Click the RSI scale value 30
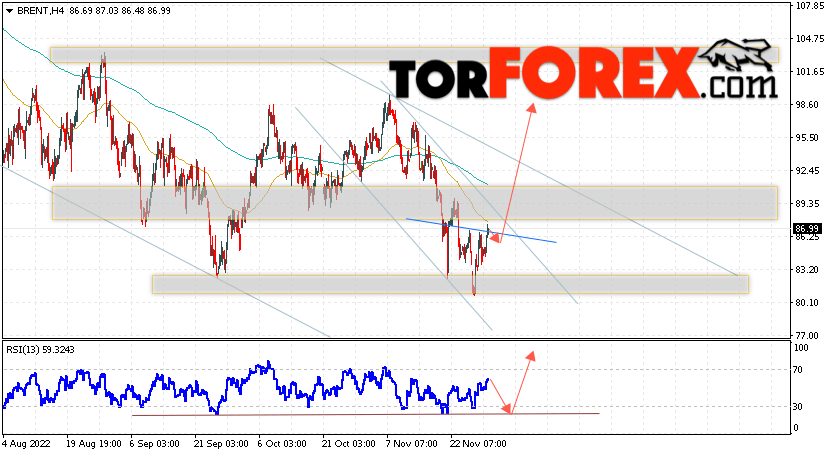Image resolution: width=830 pixels, height=455 pixels. coord(798,406)
